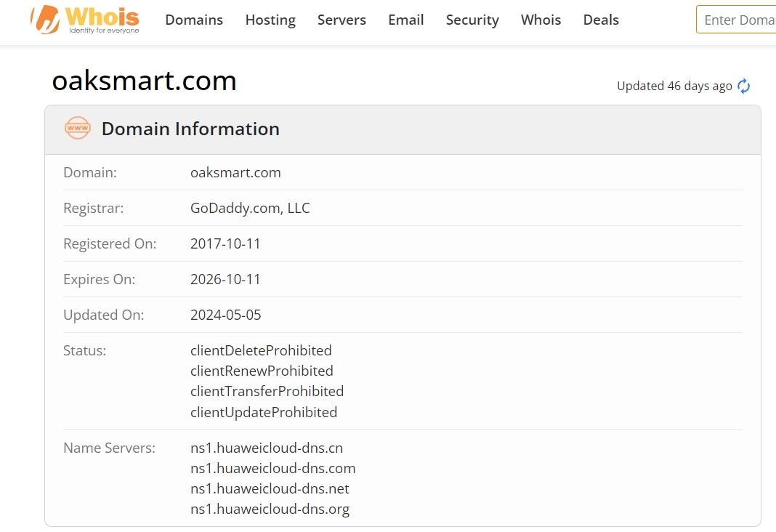This screenshot has height=532, width=776.
Task: Select name server ns1.huaweicloud-dns.cn
Action: click(267, 448)
